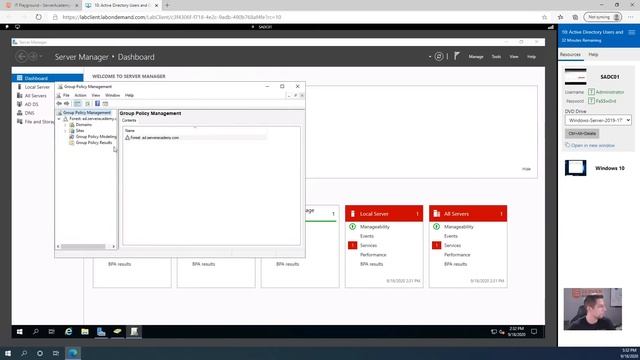Click red Services alert in Local Server tile
The image size is (640, 360).
[353, 245]
